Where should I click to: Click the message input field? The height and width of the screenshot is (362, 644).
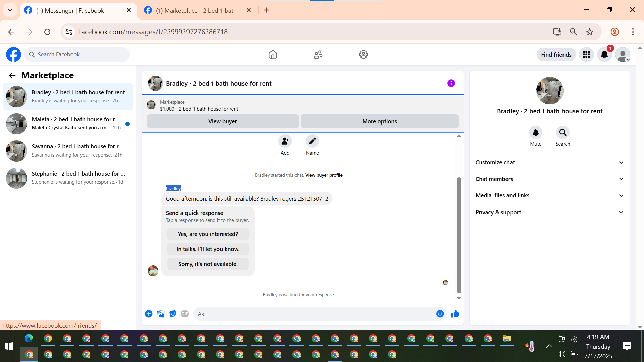point(315,314)
